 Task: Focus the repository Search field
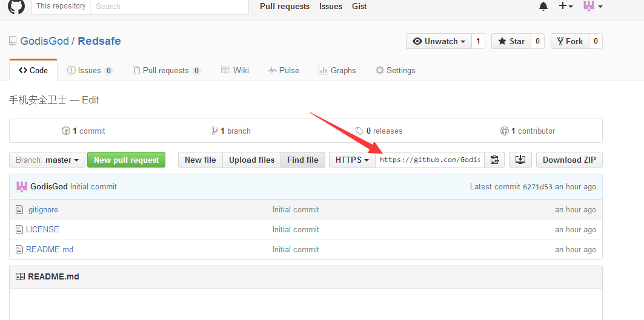coord(169,7)
